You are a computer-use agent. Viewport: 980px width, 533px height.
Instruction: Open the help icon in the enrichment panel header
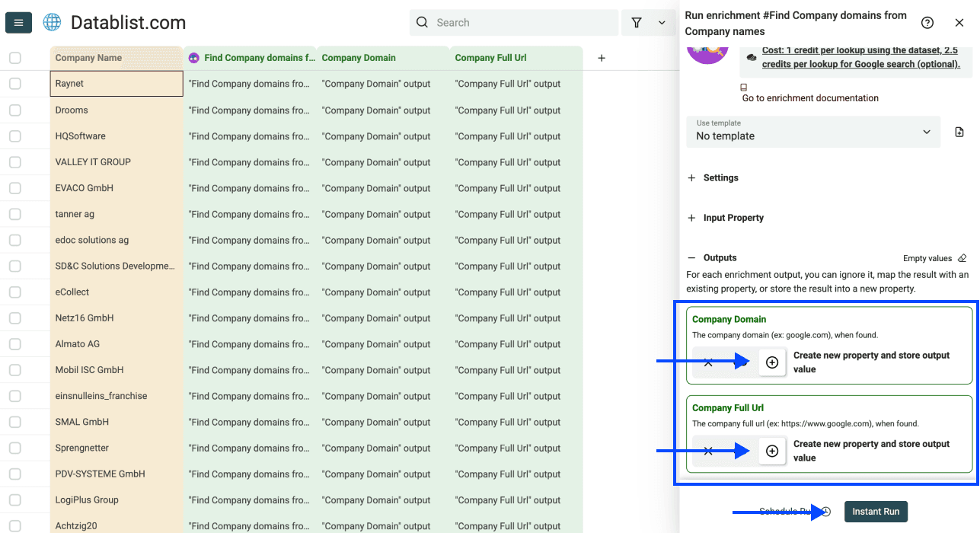coord(927,23)
